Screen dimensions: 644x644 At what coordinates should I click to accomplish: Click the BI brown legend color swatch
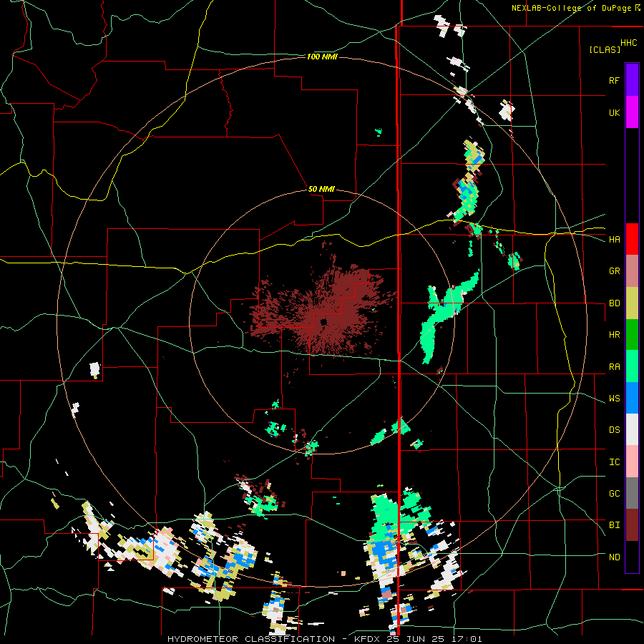coord(632,525)
